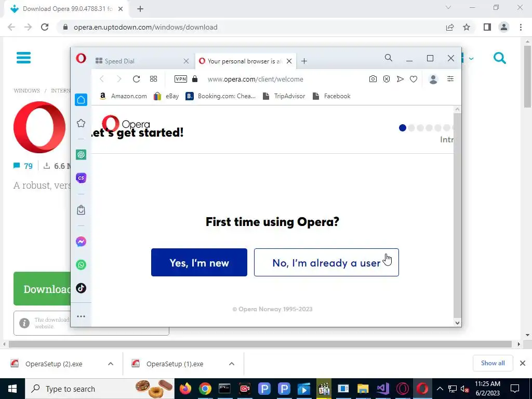Reload the Chrome page
Image resolution: width=532 pixels, height=399 pixels.
(45, 27)
